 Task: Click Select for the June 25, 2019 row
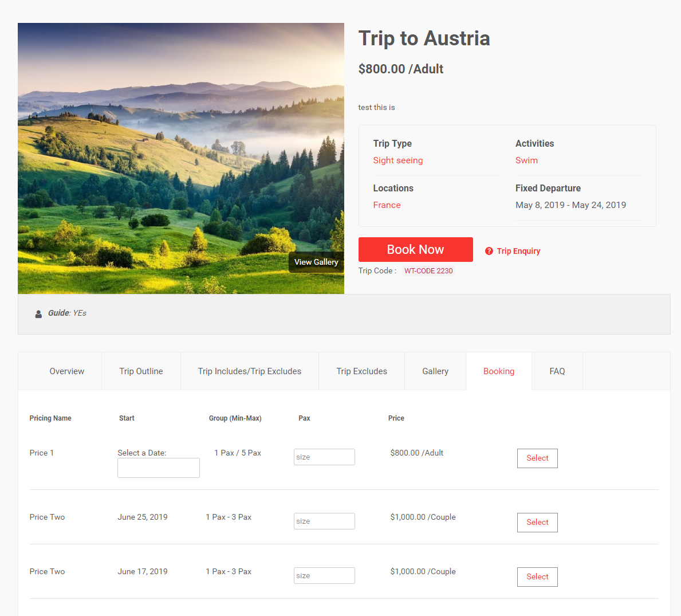click(537, 523)
